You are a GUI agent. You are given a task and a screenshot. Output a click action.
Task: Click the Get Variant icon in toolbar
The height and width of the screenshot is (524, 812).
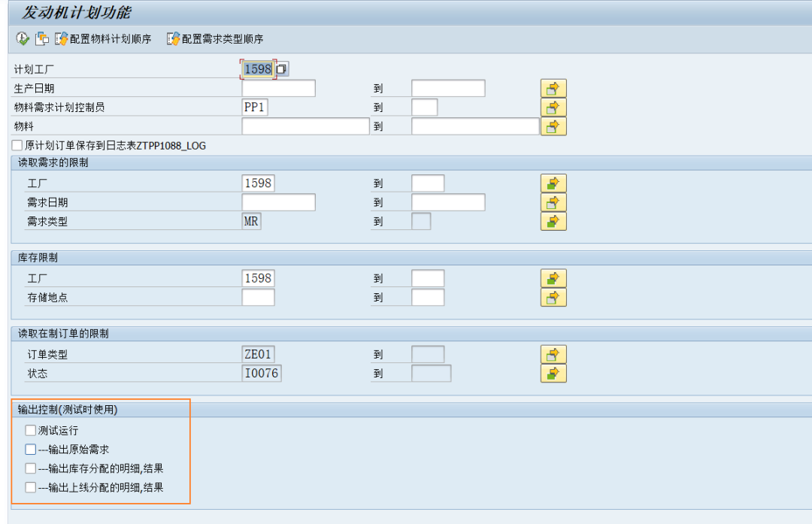pyautogui.click(x=42, y=38)
